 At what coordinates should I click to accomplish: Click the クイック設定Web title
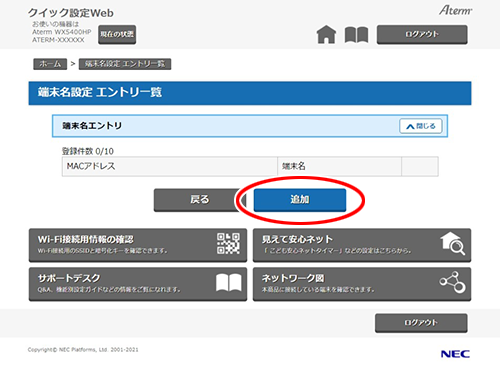pos(71,13)
